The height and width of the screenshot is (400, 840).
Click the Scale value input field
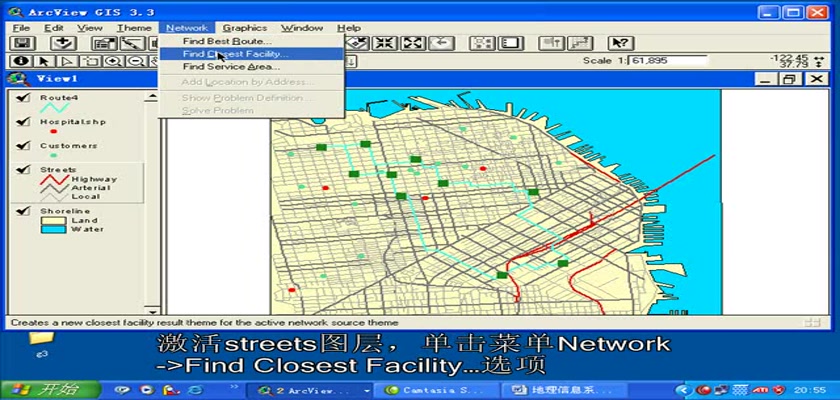tap(668, 61)
